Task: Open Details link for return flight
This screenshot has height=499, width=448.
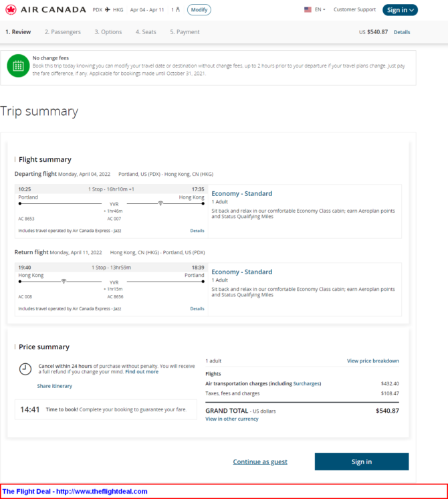Action: tap(197, 308)
